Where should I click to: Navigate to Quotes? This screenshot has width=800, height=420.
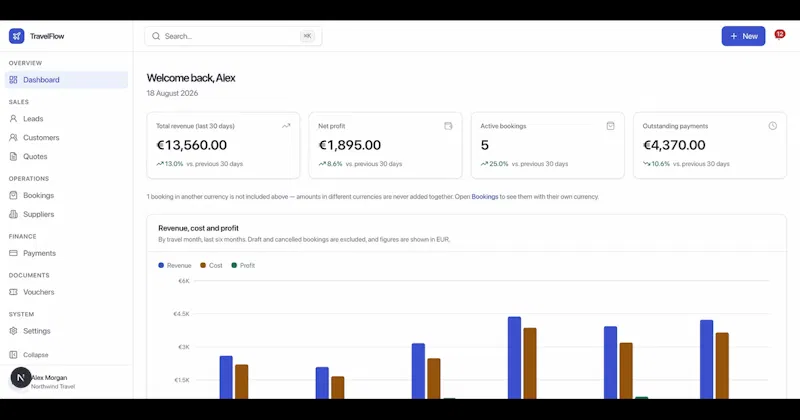[66, 156]
